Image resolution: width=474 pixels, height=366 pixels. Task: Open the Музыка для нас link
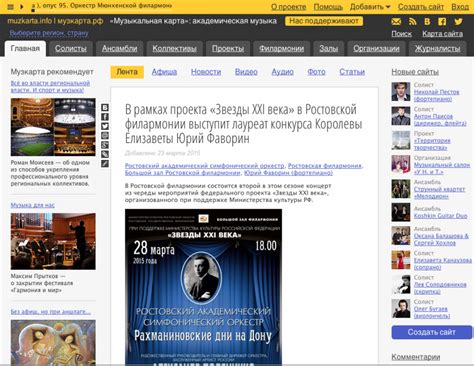[x=33, y=205]
